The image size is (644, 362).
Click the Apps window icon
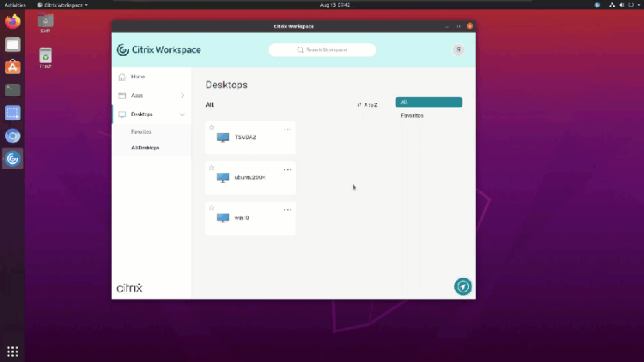(122, 95)
